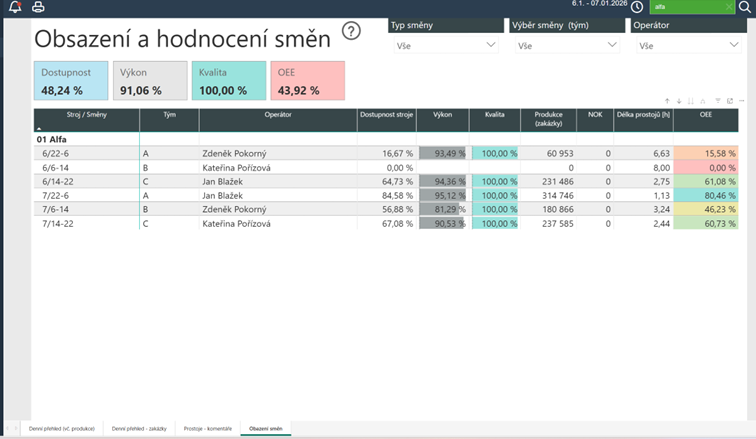This screenshot has width=756, height=439.
Task: Open the table filter icon
Action: [x=718, y=101]
